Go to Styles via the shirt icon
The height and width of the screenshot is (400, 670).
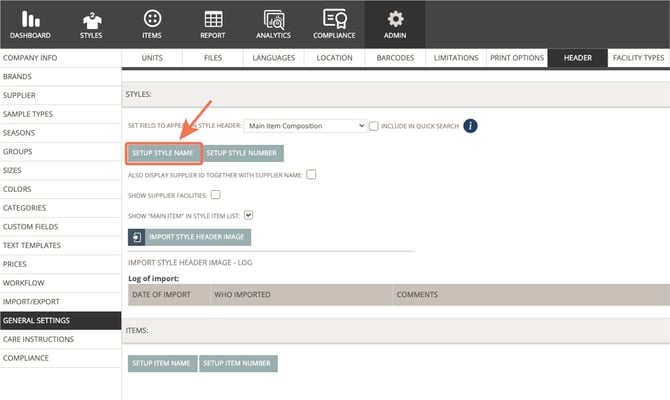[x=91, y=19]
